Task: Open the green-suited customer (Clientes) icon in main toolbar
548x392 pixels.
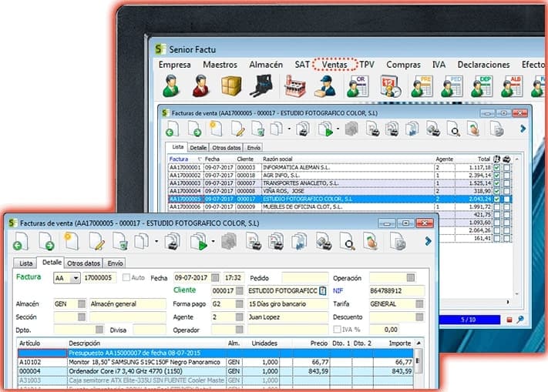Action: (x=171, y=85)
